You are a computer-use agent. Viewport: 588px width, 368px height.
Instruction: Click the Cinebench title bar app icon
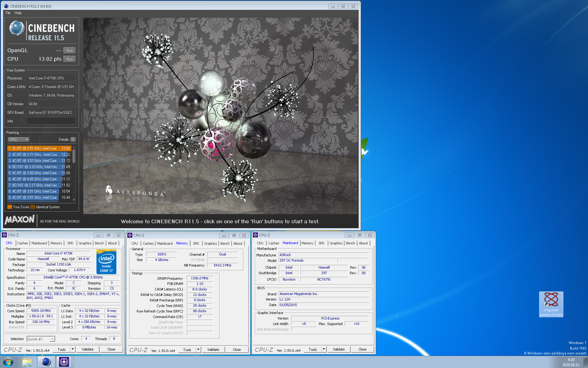pos(6,6)
